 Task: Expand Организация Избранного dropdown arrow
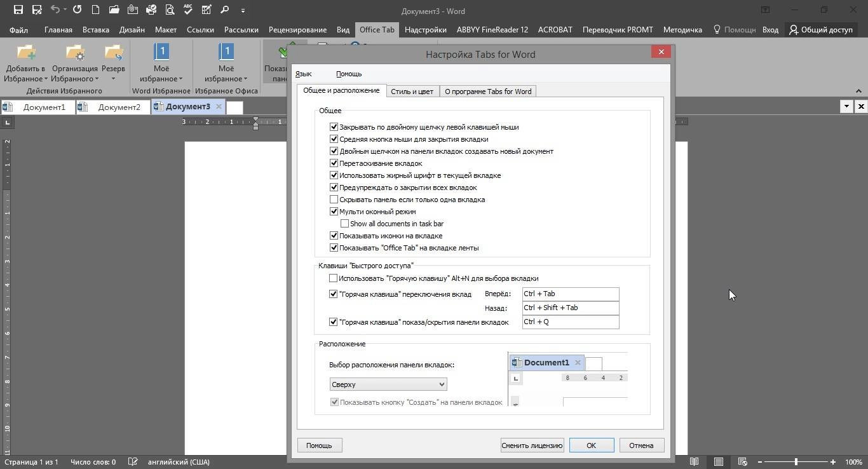click(97, 79)
